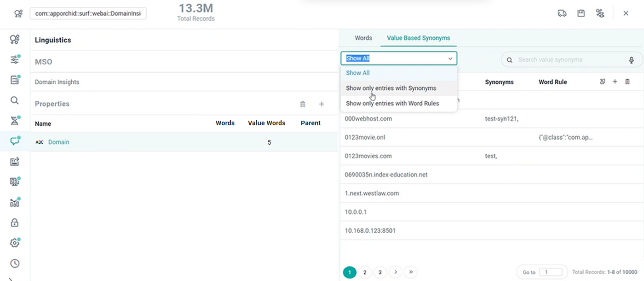Add a new property with plus icon
The height and width of the screenshot is (281, 644).
(x=322, y=104)
